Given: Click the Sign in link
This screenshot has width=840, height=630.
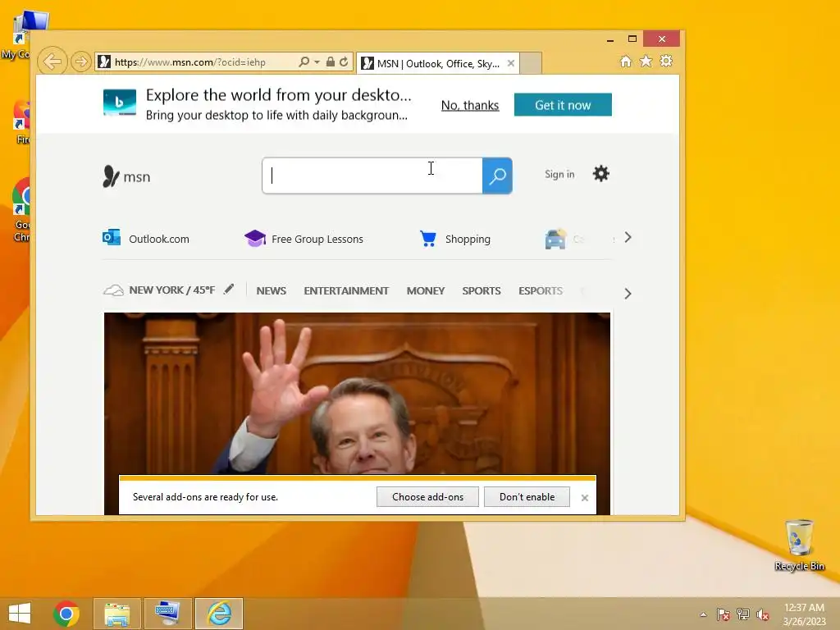Looking at the screenshot, I should pyautogui.click(x=559, y=174).
